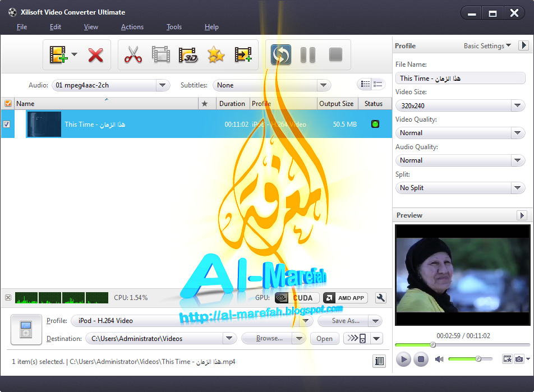Open the Merge filmstrip tool
This screenshot has height=392, width=534.
pyautogui.click(x=161, y=54)
